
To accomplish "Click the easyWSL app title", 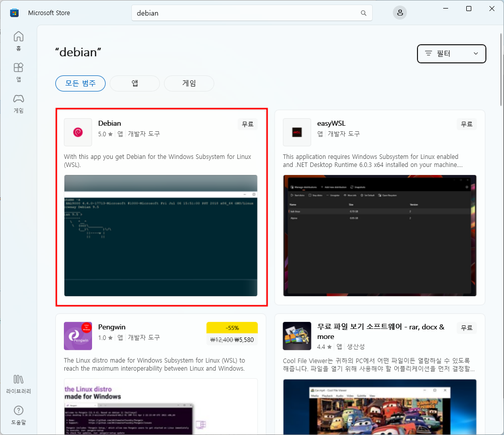I will 331,123.
